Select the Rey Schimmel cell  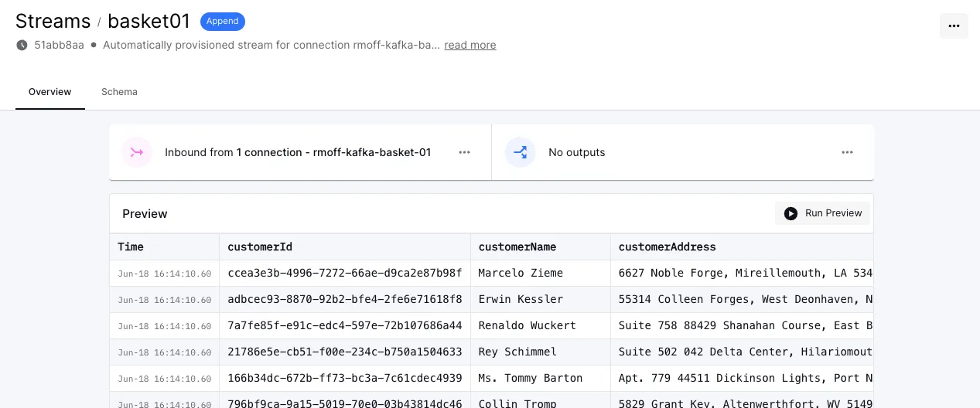tap(541, 352)
